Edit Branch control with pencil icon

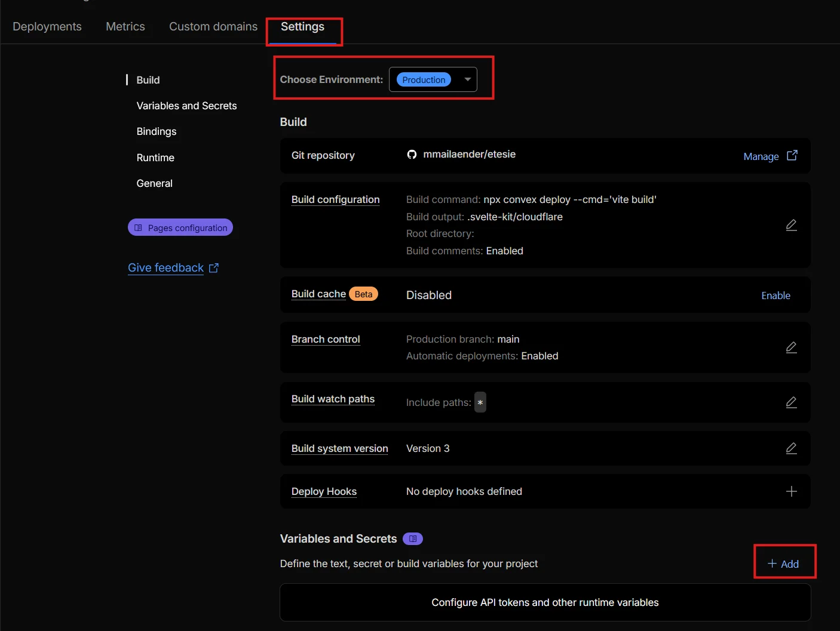point(792,347)
